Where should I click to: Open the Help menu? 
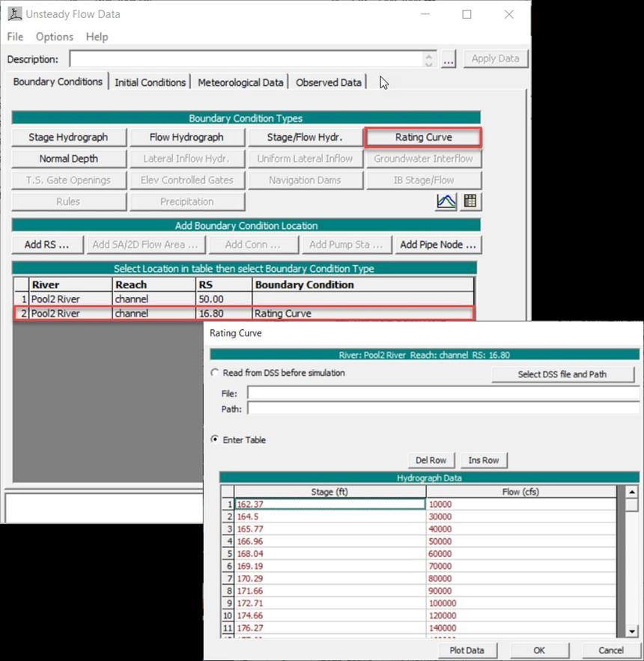coord(97,37)
